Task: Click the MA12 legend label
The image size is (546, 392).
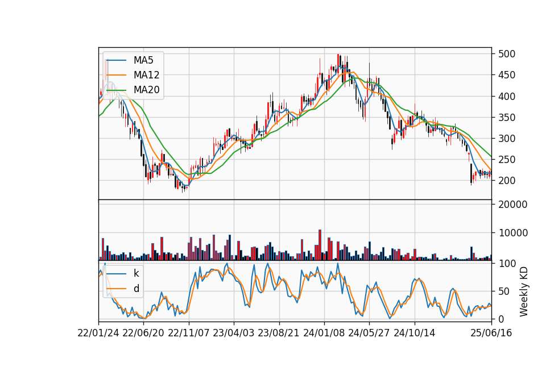Action: tap(146, 75)
